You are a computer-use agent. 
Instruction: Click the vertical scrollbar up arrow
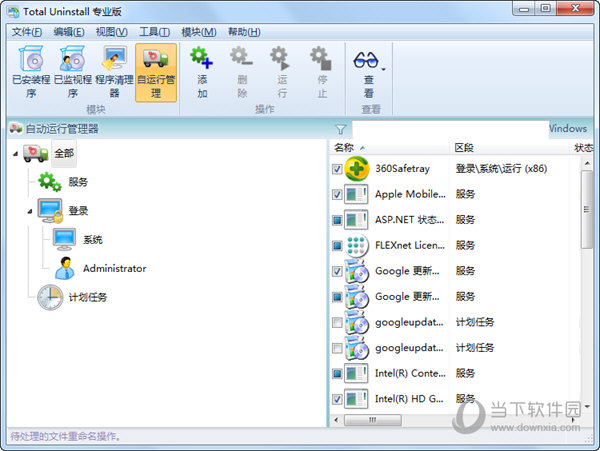[x=587, y=163]
